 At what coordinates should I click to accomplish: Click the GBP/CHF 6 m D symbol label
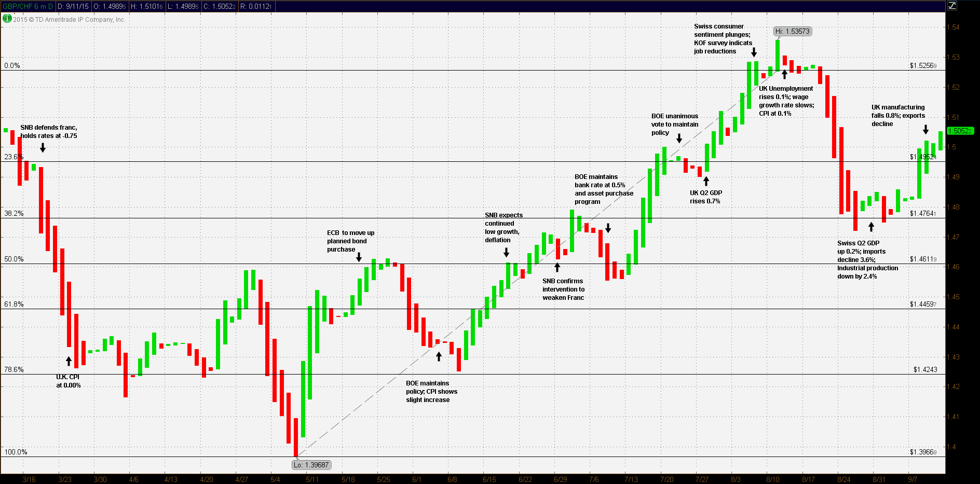click(28, 6)
